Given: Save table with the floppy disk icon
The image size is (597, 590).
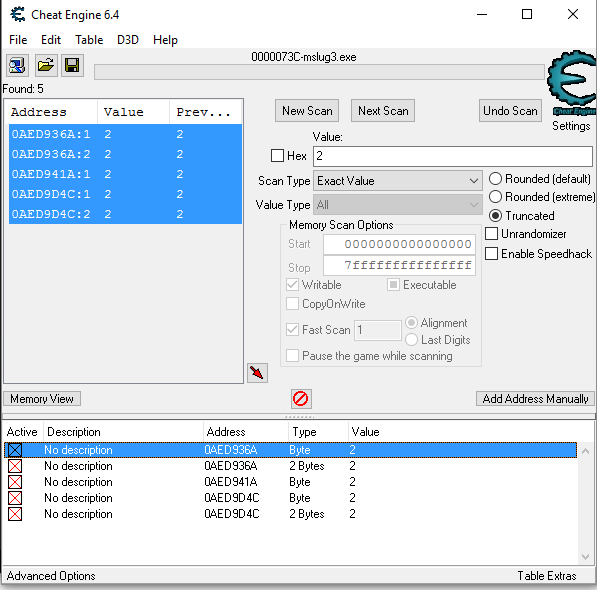Looking at the screenshot, I should tap(72, 65).
